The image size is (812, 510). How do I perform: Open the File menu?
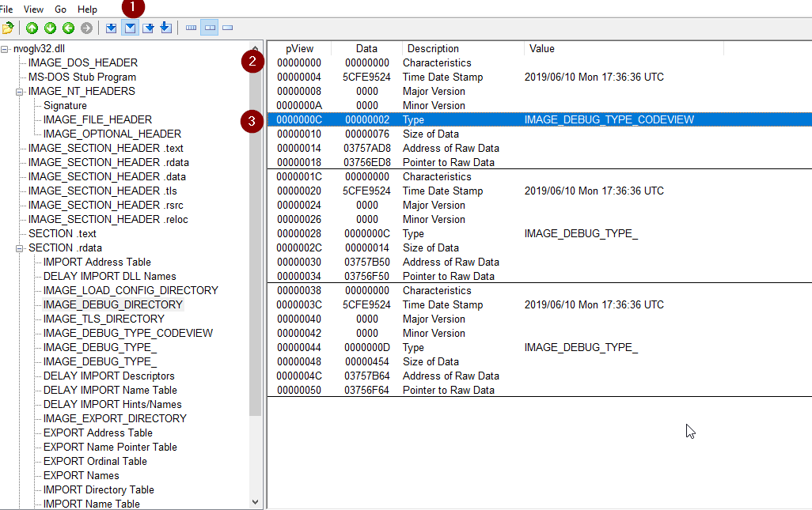click(x=7, y=9)
